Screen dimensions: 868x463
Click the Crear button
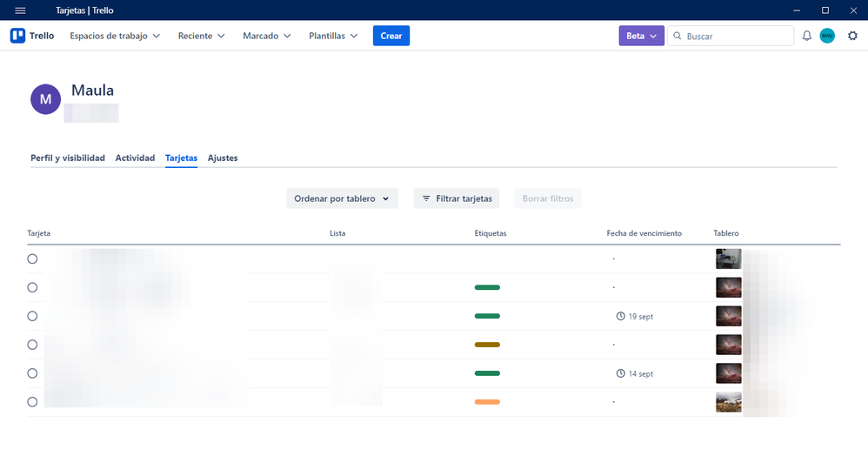391,36
